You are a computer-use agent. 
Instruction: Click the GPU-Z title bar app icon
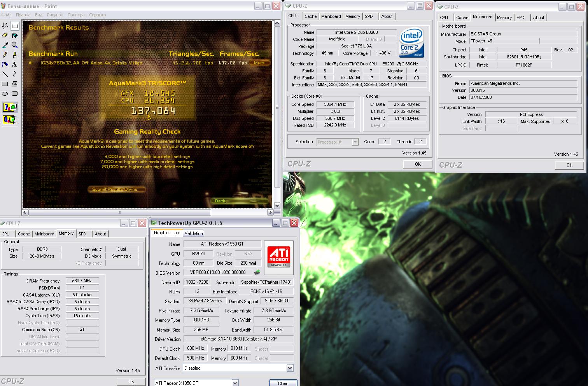pyautogui.click(x=154, y=223)
